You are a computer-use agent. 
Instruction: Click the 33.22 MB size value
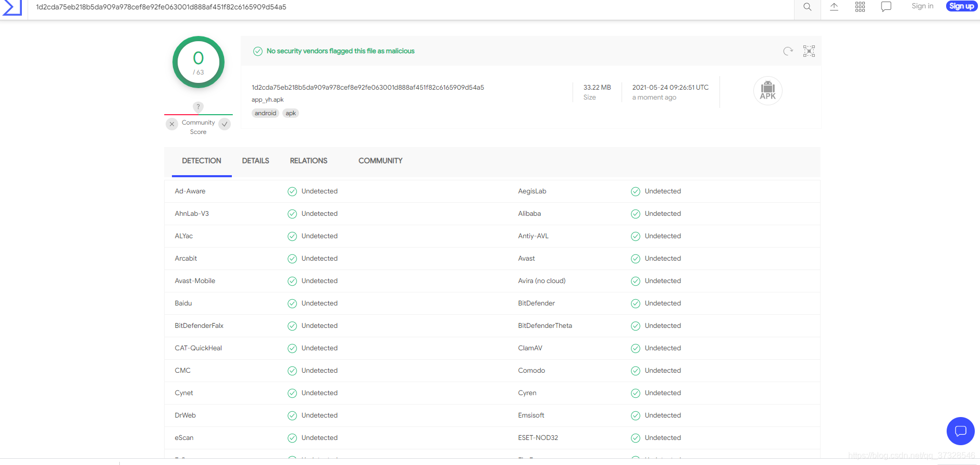[597, 88]
